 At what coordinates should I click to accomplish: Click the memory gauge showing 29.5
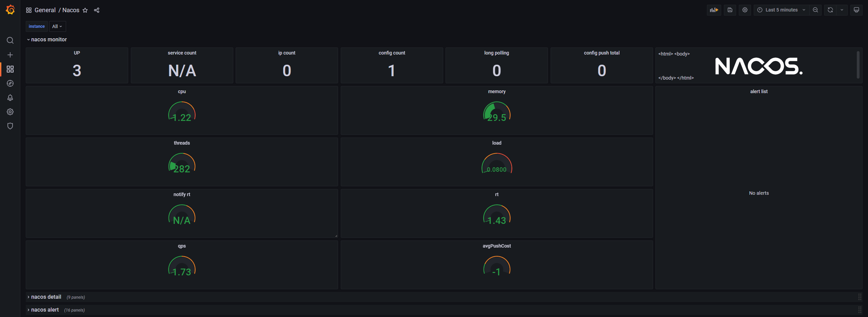point(497,112)
